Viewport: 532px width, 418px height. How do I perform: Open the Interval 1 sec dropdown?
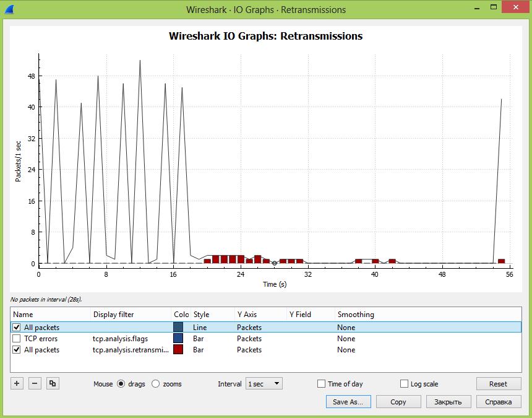264,384
